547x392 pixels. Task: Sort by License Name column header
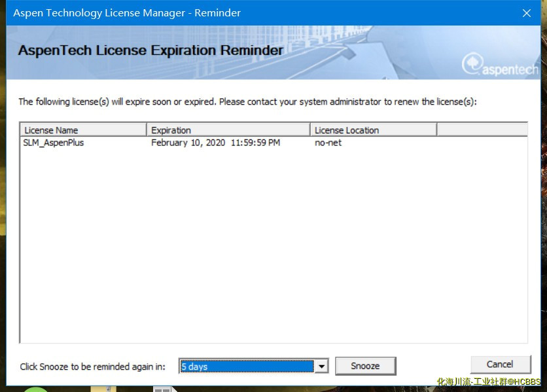pyautogui.click(x=83, y=130)
